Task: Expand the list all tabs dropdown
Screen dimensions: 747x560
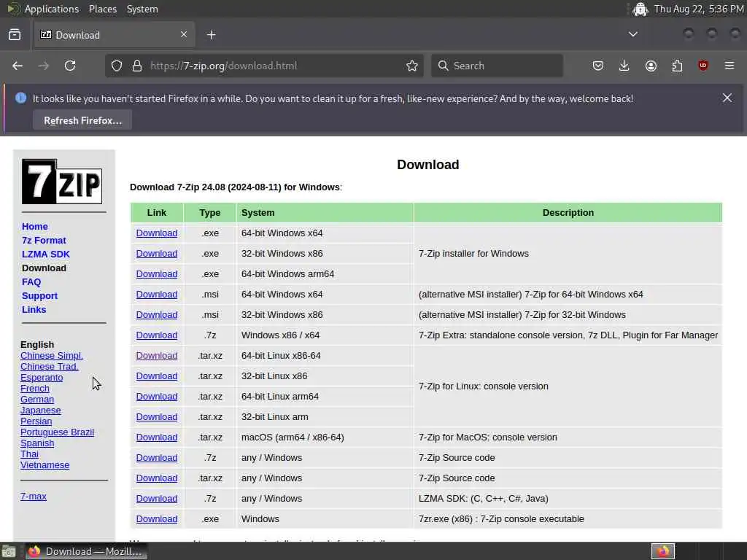Action: pos(633,34)
